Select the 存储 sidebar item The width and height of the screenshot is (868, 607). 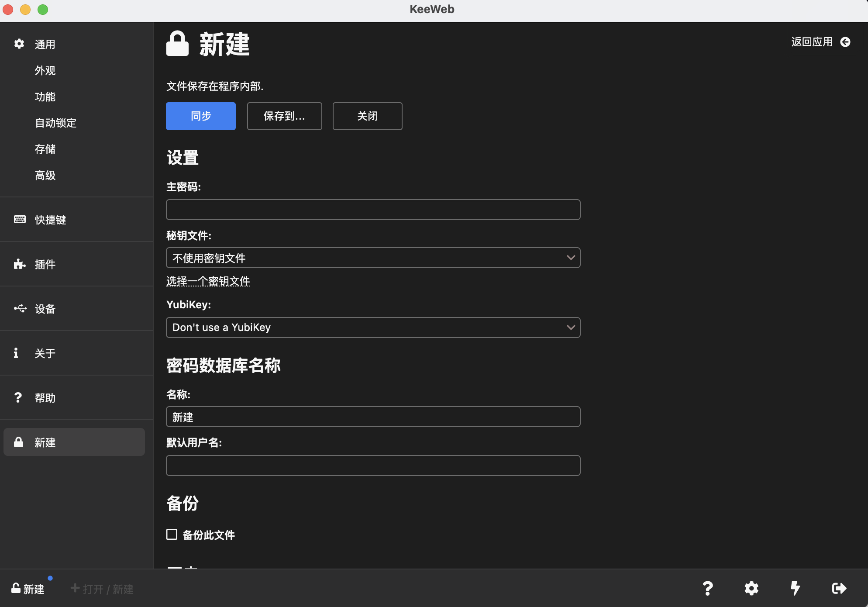tap(45, 149)
